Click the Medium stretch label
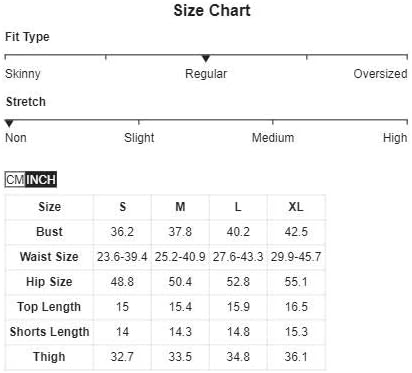The width and height of the screenshot is (412, 373). coord(273,138)
